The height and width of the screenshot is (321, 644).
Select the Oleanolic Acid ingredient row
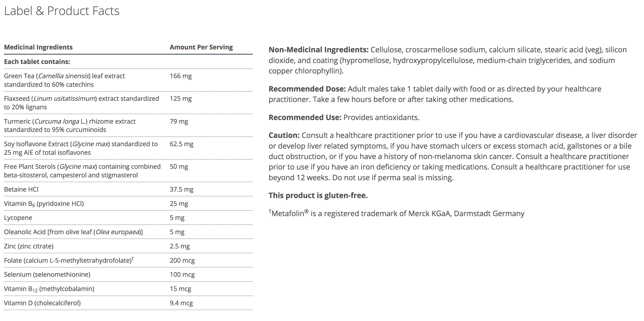point(73,232)
